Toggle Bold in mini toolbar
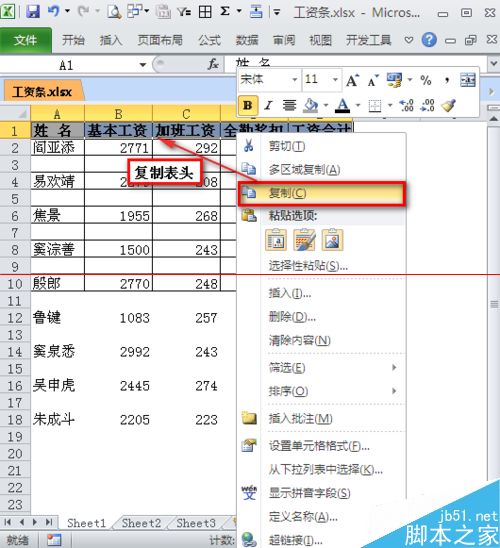The height and width of the screenshot is (548, 500). pyautogui.click(x=248, y=105)
